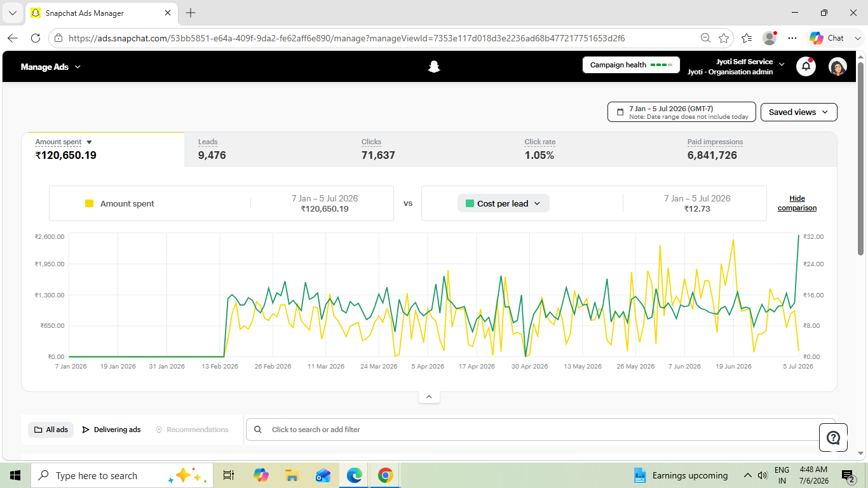
Task: Click the browser address bar URL
Action: click(347, 38)
